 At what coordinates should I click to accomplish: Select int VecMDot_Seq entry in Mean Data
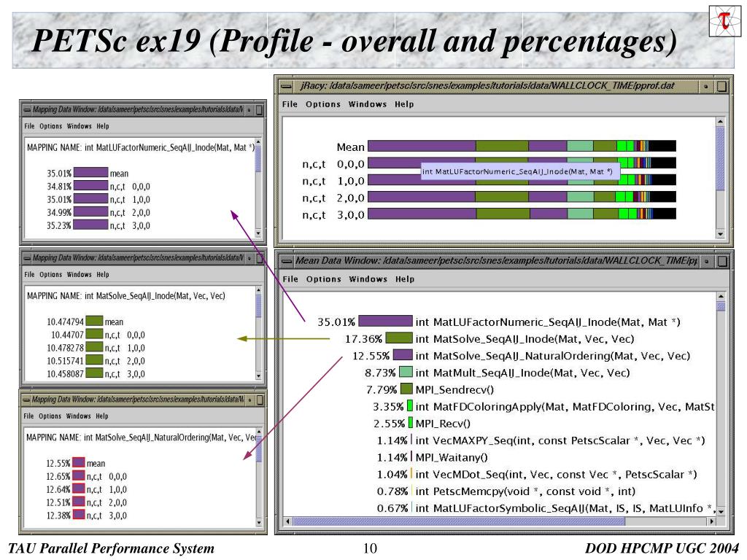point(556,474)
